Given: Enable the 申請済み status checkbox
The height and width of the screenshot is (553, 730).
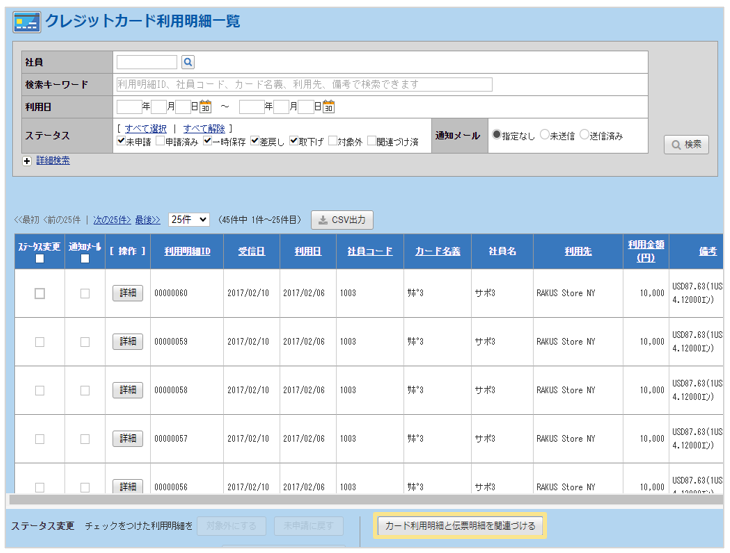Looking at the screenshot, I should pyautogui.click(x=158, y=142).
